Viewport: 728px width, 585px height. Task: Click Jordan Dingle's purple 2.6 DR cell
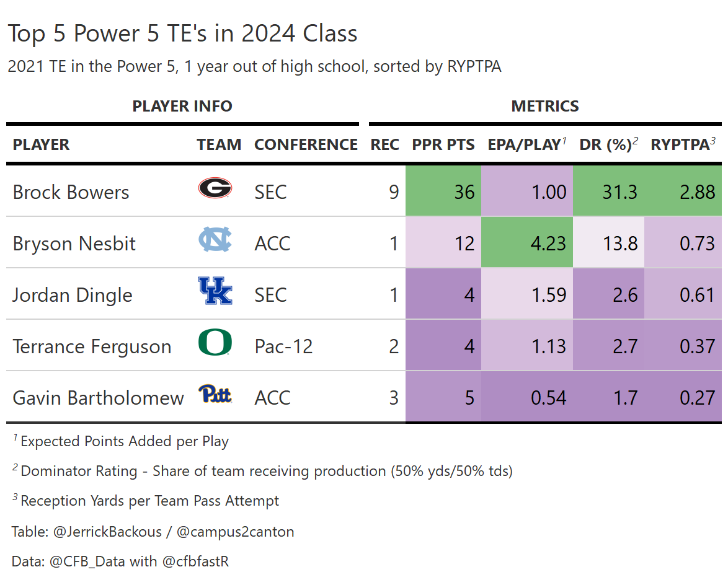point(608,294)
